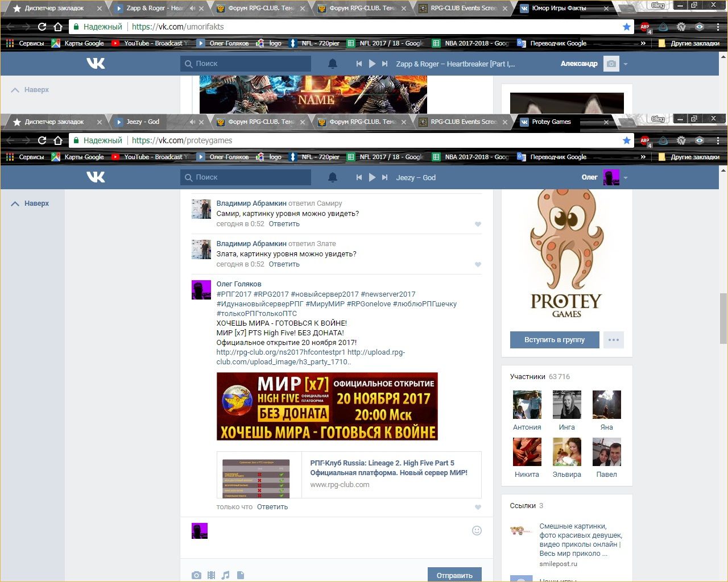This screenshot has height=582, width=728.
Task: Reload the vk.com/proteygames page
Action: 42,140
